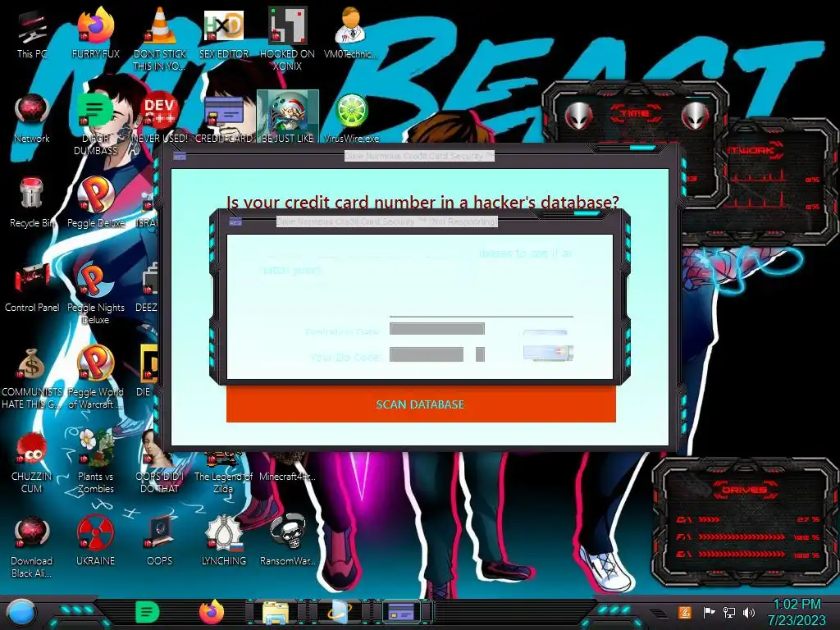Click the DRIVES gadget E:\ usage bar
This screenshot has width=840, height=630.
point(742,554)
